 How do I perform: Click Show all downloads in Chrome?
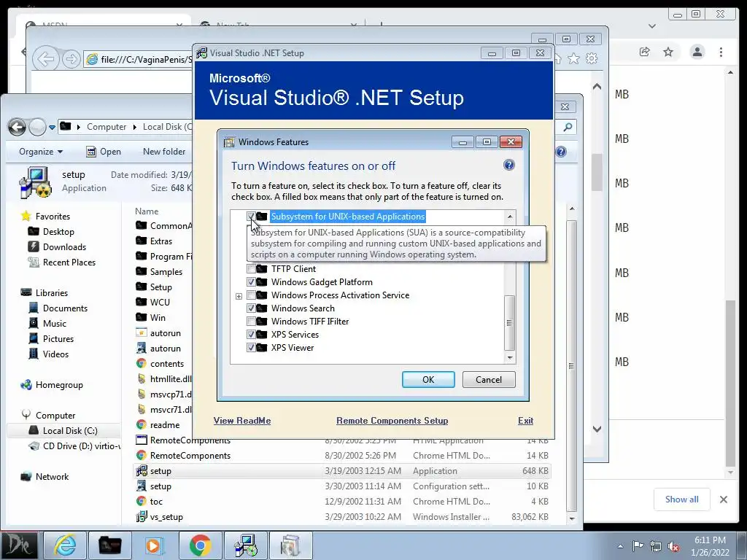682,499
